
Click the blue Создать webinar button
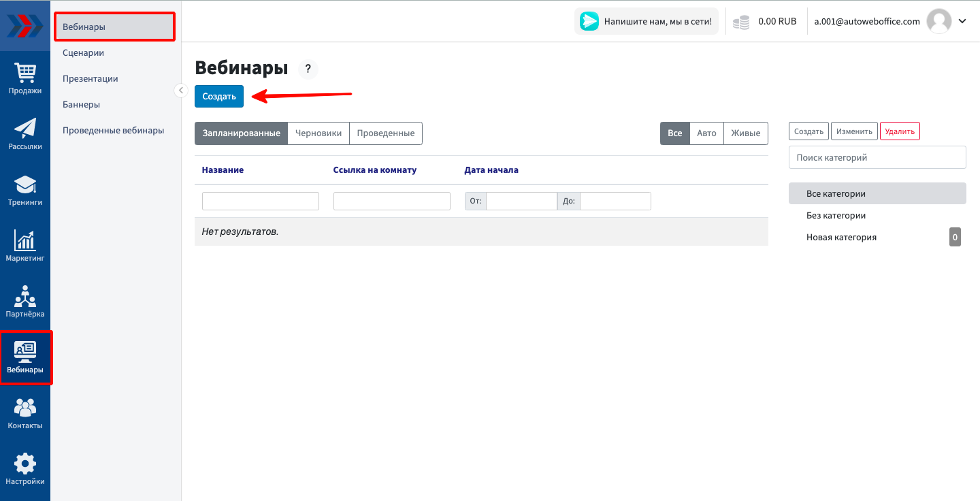(x=219, y=97)
